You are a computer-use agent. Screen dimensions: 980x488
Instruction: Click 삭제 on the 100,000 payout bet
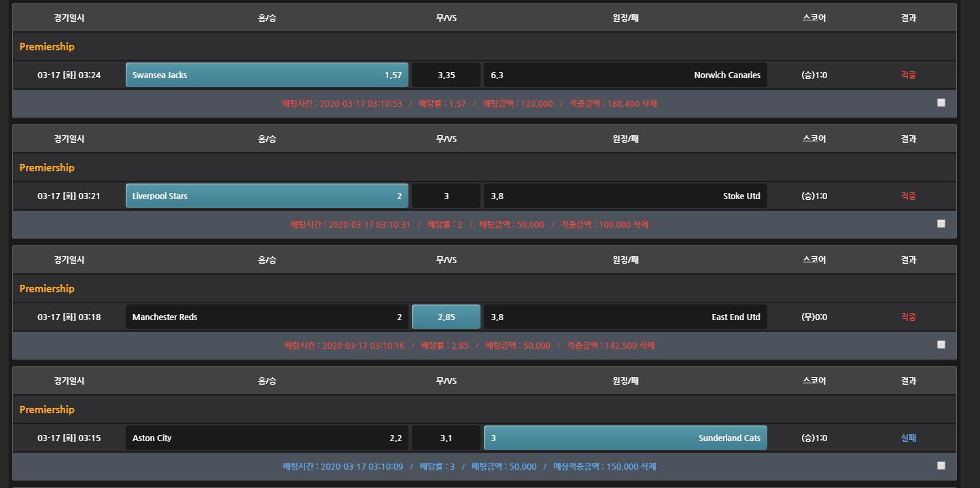(641, 225)
